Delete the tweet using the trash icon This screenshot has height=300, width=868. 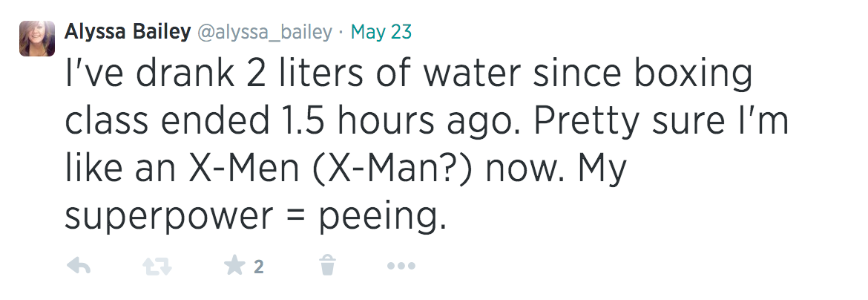coord(327,265)
